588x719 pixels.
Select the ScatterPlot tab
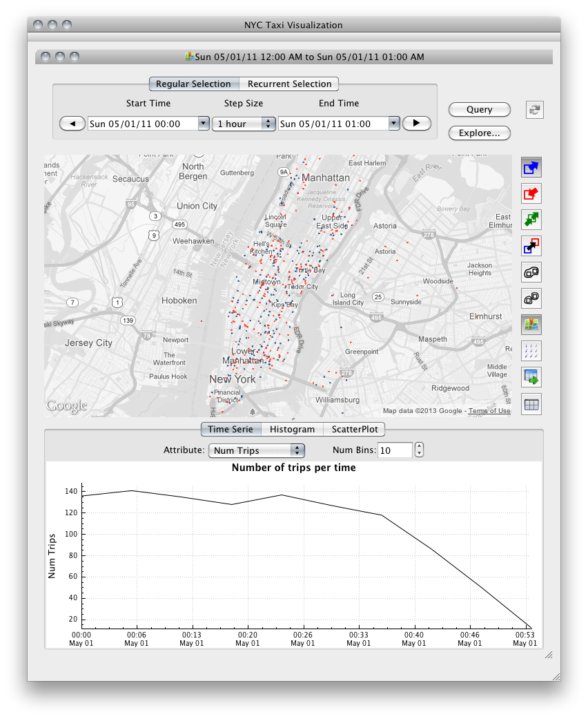coord(354,429)
